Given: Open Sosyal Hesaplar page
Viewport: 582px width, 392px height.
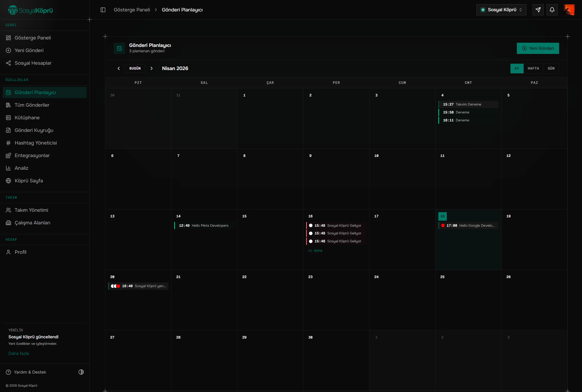Looking at the screenshot, I should click(x=45, y=63).
